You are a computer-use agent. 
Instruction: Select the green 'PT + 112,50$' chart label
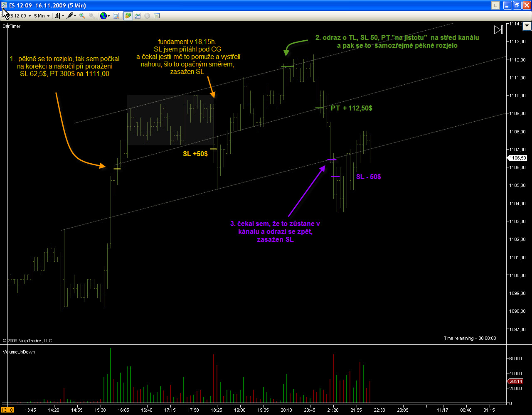[352, 108]
